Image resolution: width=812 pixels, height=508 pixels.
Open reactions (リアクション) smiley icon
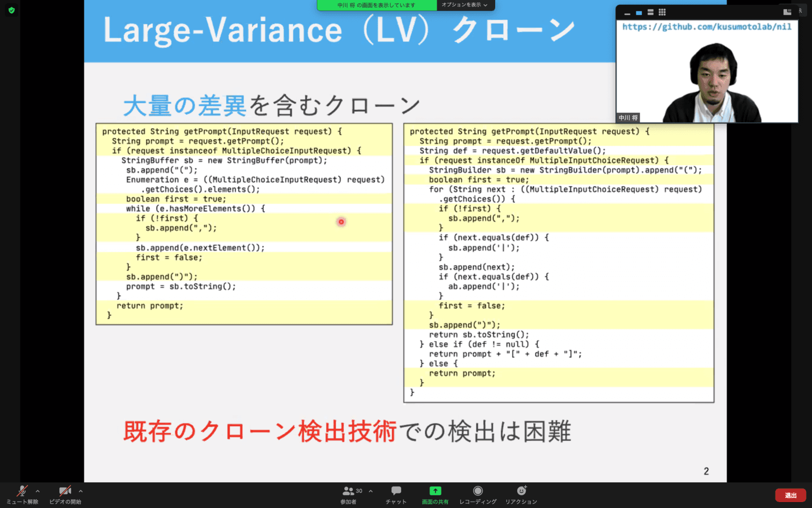[x=521, y=491]
